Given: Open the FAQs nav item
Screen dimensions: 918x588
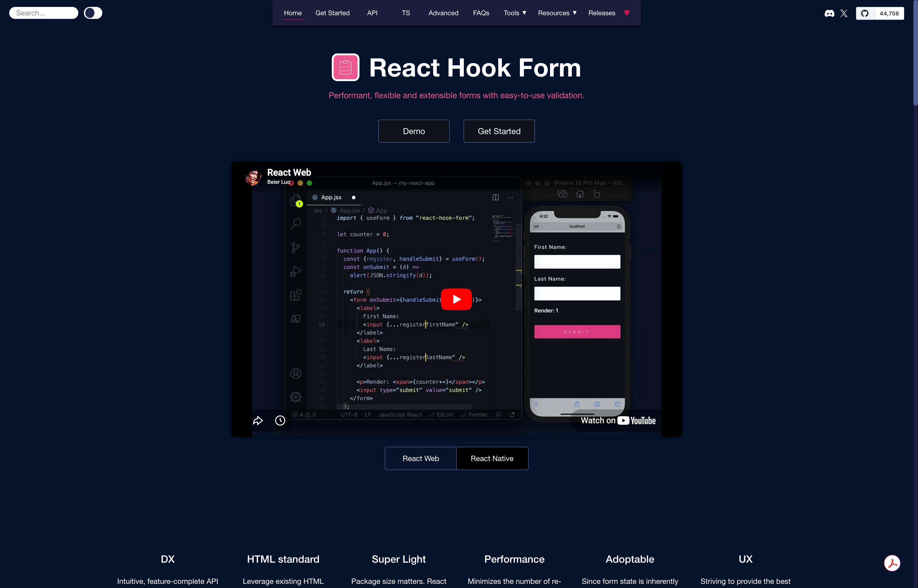Looking at the screenshot, I should tap(481, 13).
